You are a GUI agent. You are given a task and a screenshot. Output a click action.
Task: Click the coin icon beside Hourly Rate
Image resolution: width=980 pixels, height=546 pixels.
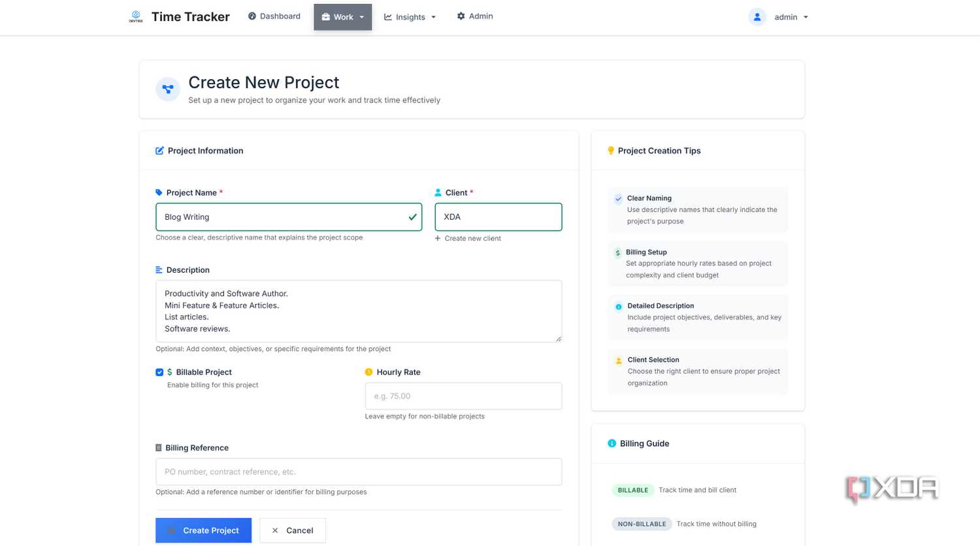click(368, 372)
